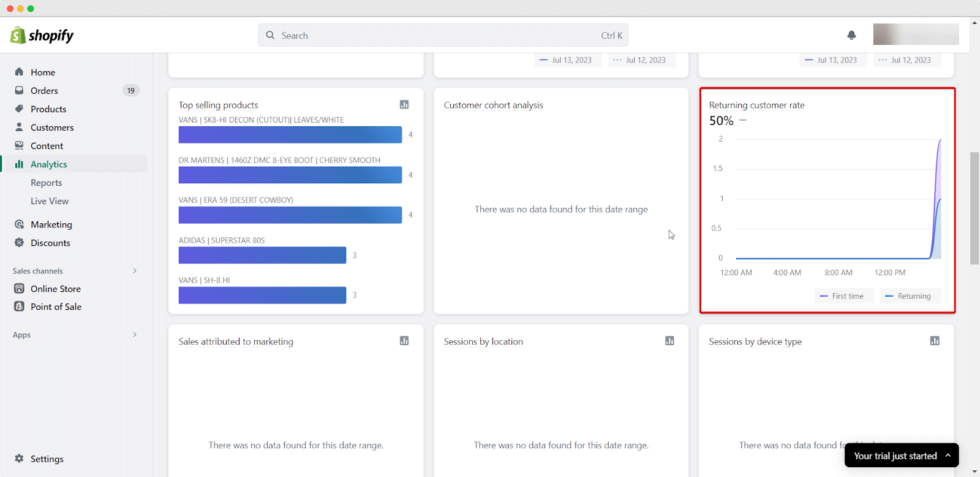
Task: Click the Search input field
Action: pyautogui.click(x=443, y=35)
